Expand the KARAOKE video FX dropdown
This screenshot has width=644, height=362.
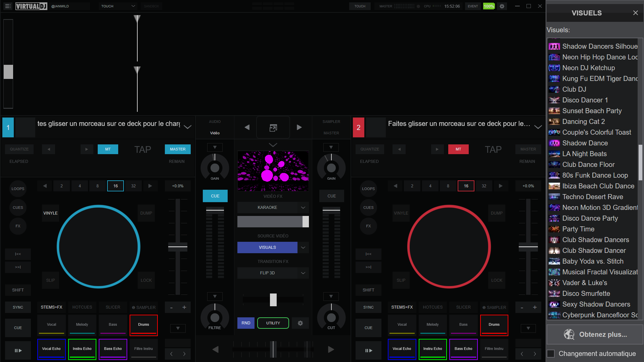pos(303,208)
